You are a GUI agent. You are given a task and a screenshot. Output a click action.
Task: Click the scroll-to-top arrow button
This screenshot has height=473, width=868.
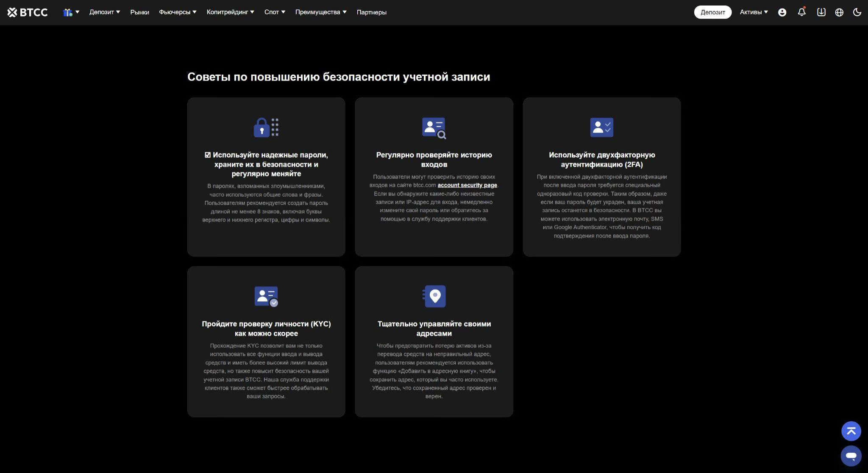[x=851, y=431]
